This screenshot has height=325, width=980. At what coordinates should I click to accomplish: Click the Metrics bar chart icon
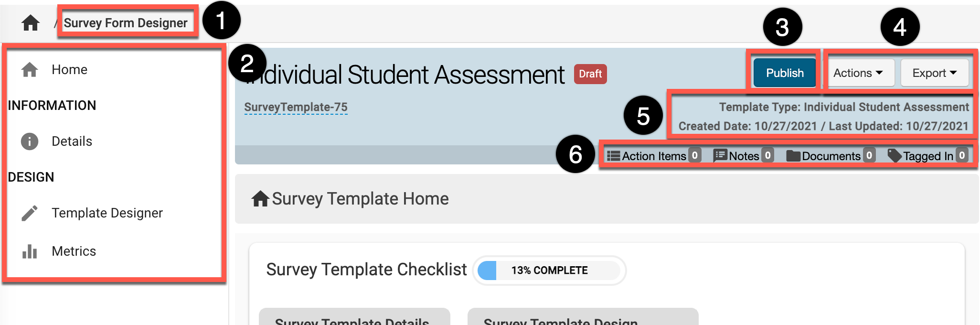pos(30,251)
